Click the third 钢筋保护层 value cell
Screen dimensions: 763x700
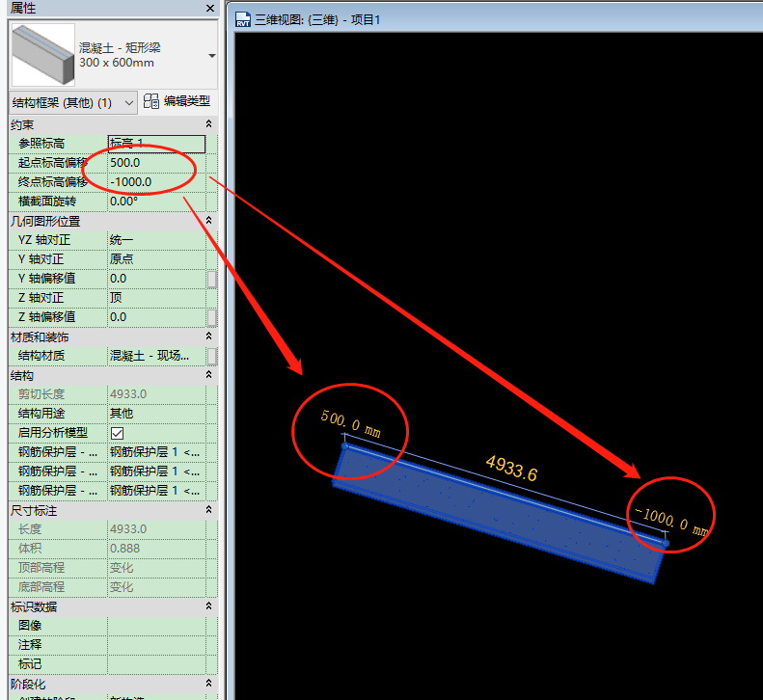click(156, 491)
